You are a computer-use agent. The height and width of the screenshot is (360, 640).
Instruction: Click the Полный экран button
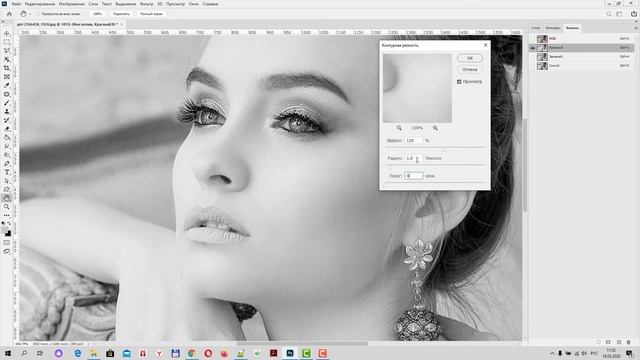tap(151, 14)
